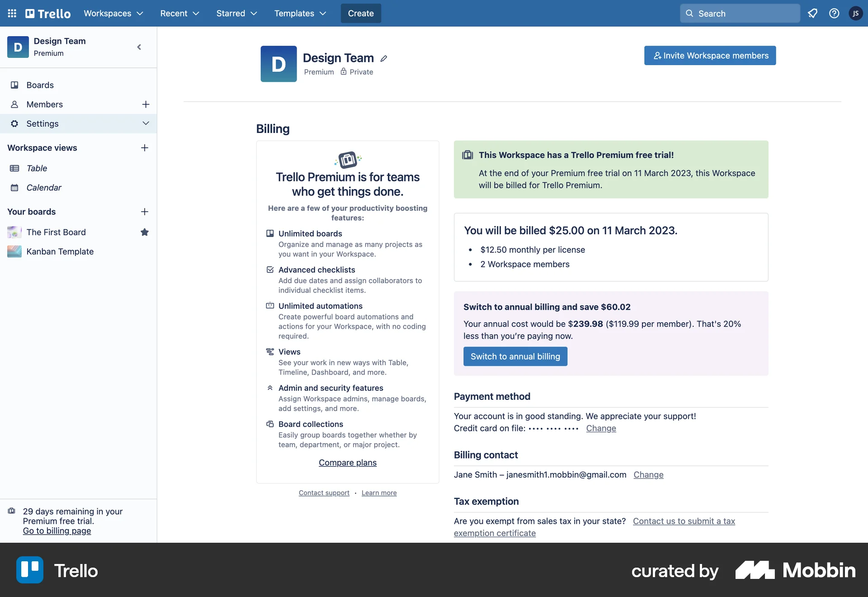868x597 pixels.
Task: Star the Kanban Template board
Action: pos(145,251)
